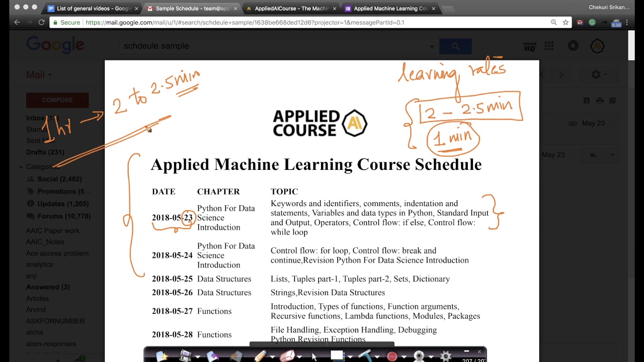
Task: Open whiteboard background dropdown arrow
Action: (350, 357)
